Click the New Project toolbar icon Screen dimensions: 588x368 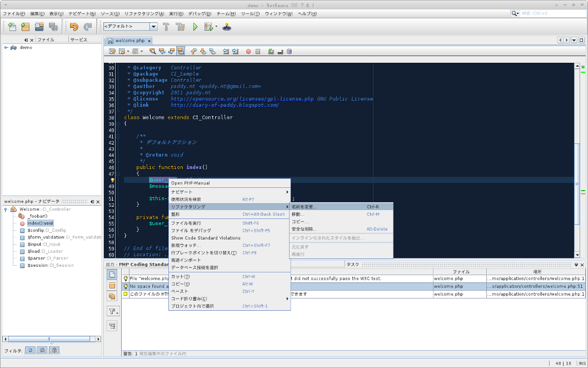tap(26, 27)
